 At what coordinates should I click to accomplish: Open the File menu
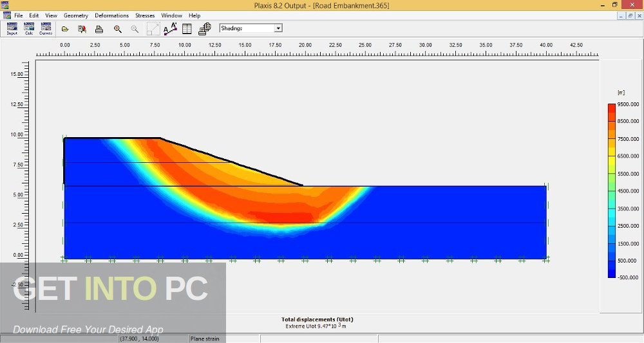coord(19,15)
